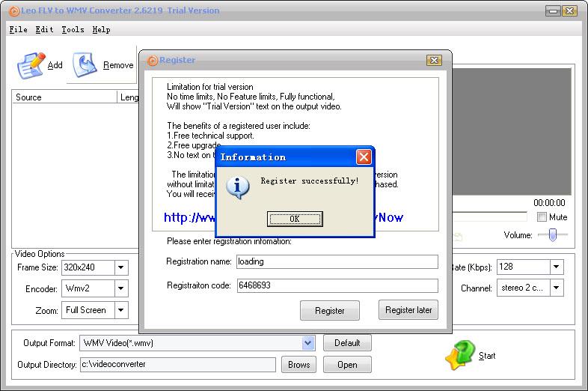Click the Leo converter title bar icon
Image resolution: width=588 pixels, height=391 pixels.
pyautogui.click(x=14, y=11)
